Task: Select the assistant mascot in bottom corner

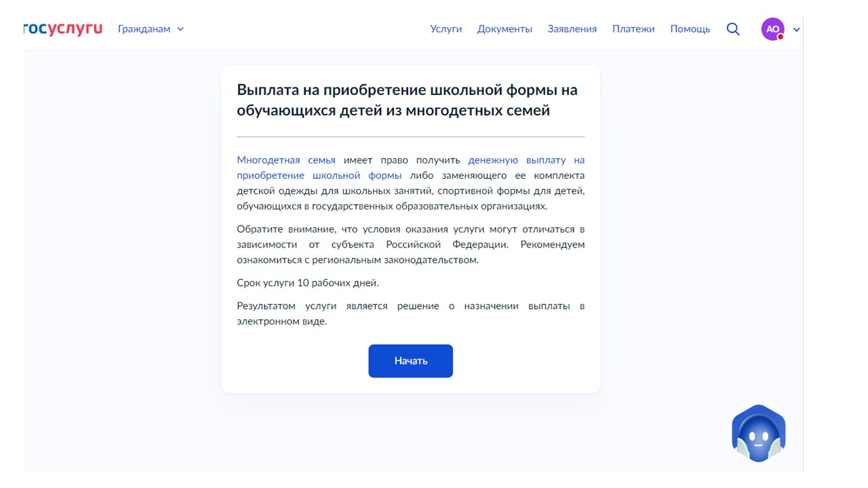Action: point(758,434)
